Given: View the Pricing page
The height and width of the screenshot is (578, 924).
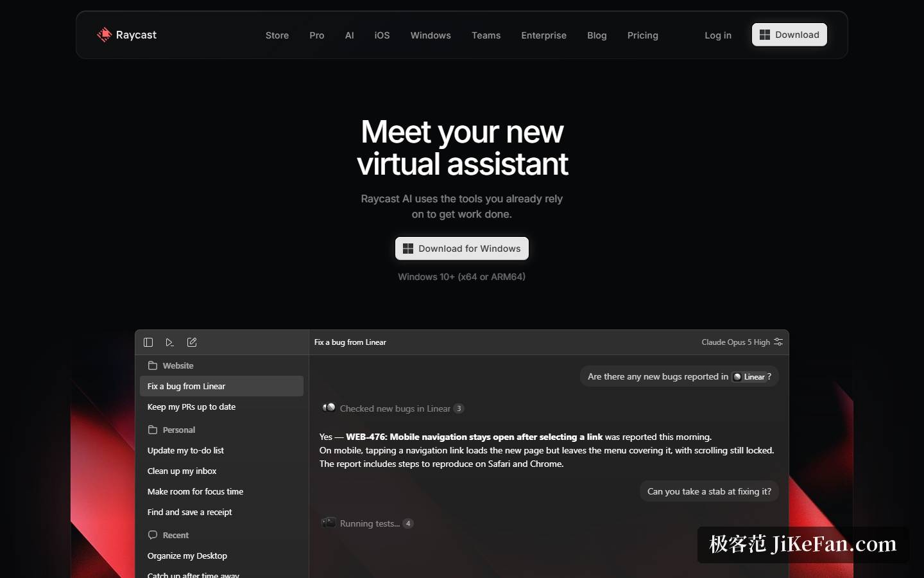Looking at the screenshot, I should coord(643,35).
